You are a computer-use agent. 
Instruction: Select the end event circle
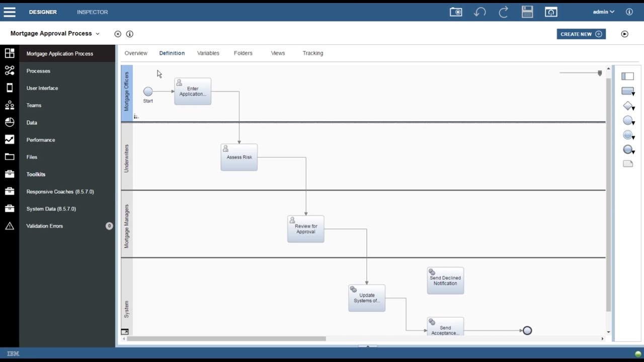tap(527, 330)
